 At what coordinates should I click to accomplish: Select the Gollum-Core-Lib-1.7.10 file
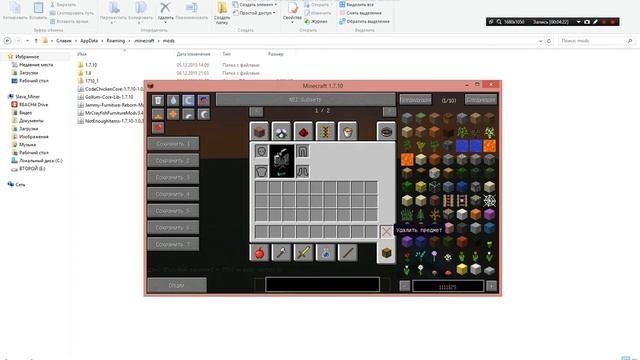coord(110,97)
